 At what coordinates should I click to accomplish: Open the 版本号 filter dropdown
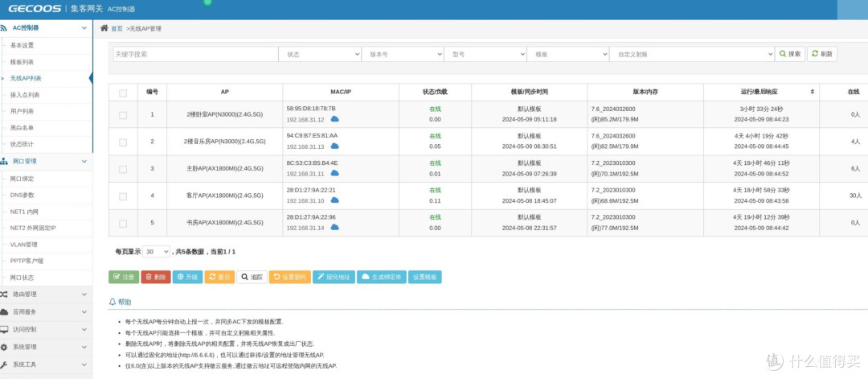coord(403,54)
